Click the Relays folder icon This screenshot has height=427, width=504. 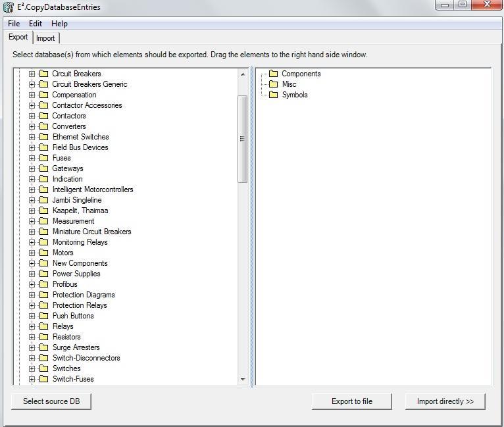point(43,326)
